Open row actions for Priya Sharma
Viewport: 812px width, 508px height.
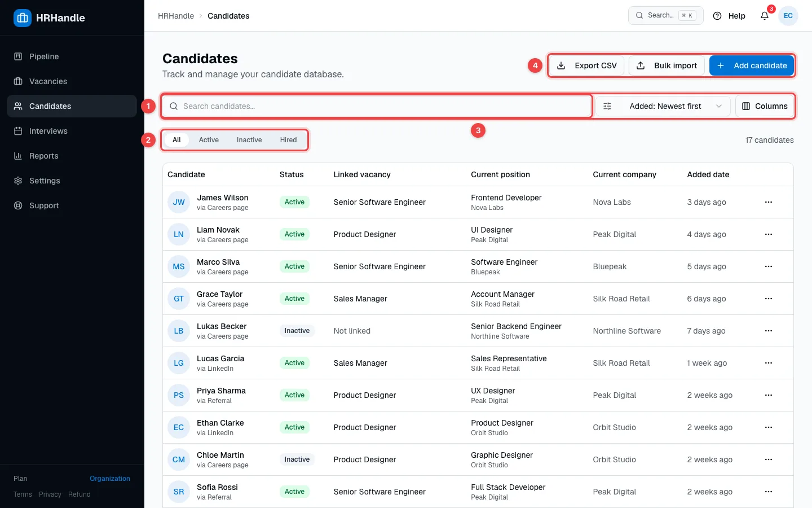pyautogui.click(x=769, y=395)
